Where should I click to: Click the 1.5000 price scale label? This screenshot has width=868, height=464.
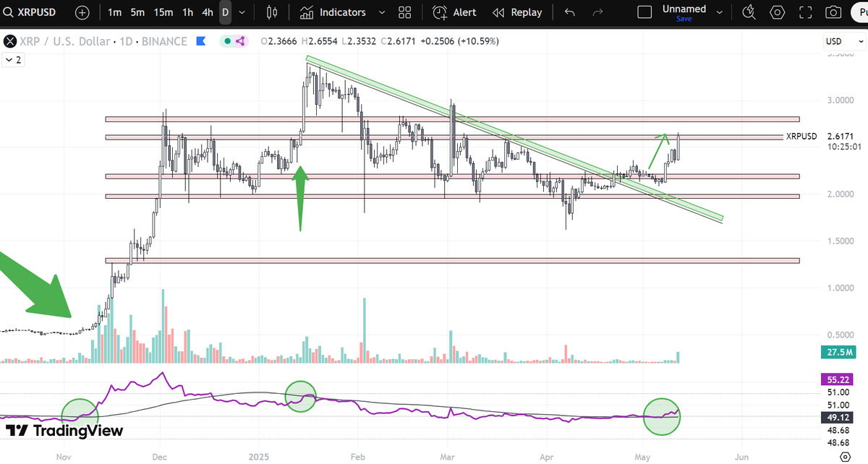coord(839,241)
